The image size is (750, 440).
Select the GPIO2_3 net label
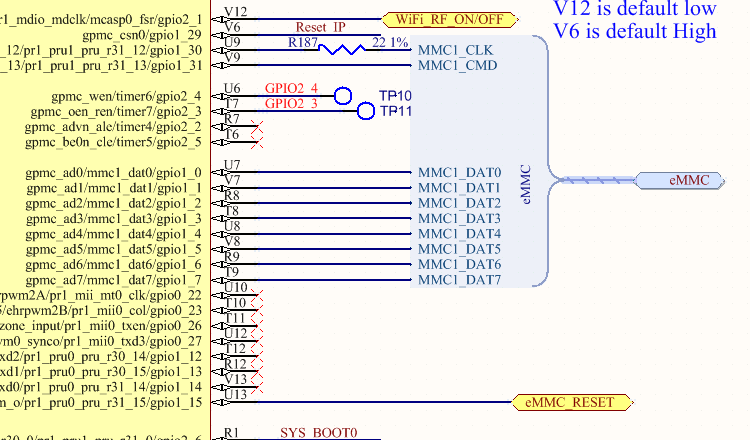pos(291,104)
